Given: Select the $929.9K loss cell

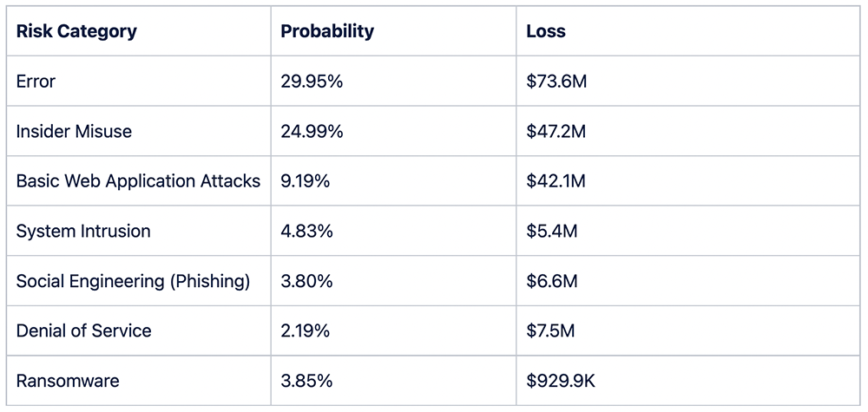Looking at the screenshot, I should pyautogui.click(x=562, y=381).
